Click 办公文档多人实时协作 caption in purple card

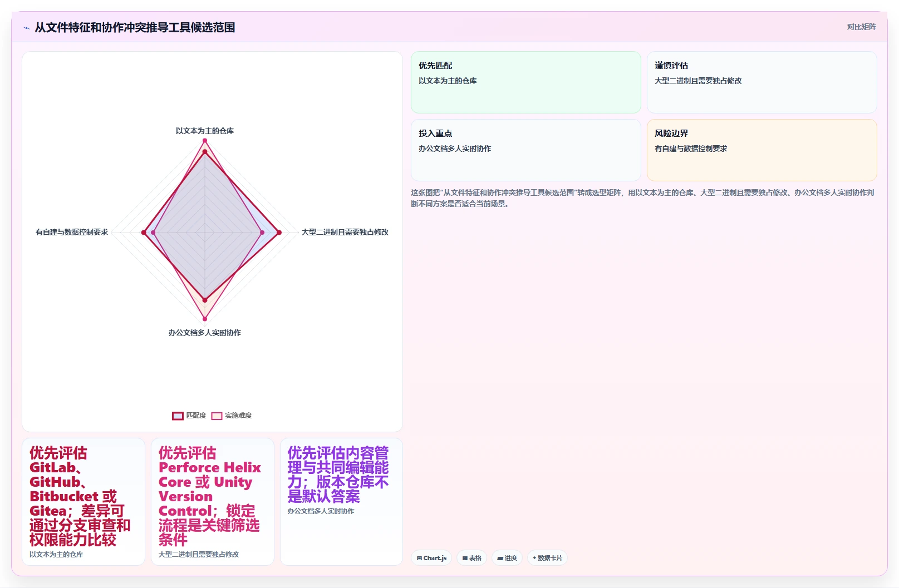(x=321, y=511)
